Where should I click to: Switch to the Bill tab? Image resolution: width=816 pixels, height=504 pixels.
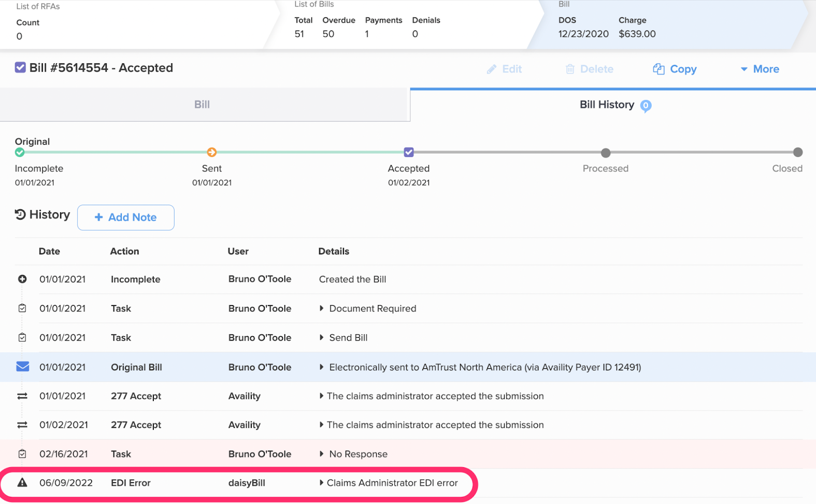tap(202, 105)
